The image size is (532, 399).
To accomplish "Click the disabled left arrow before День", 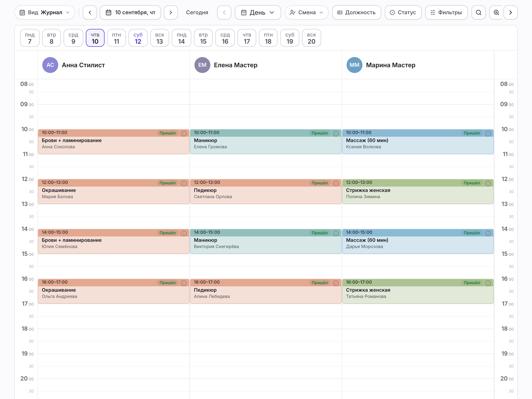I will pyautogui.click(x=224, y=12).
